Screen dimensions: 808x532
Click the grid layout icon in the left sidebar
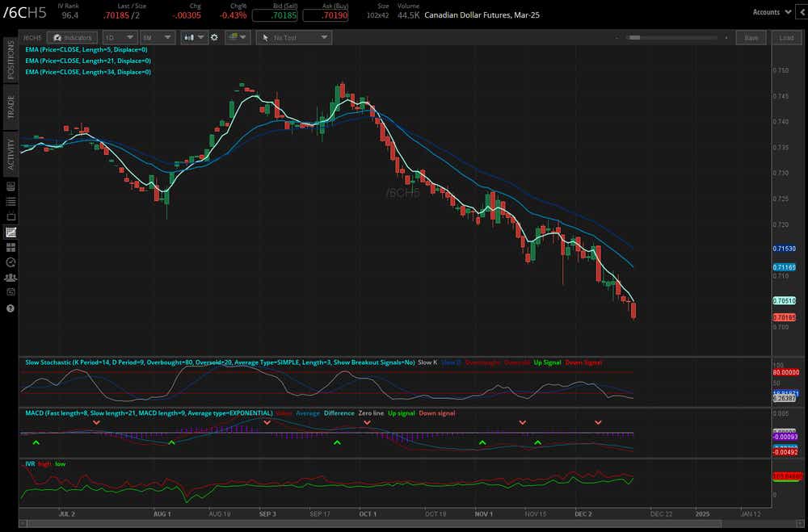[10, 248]
